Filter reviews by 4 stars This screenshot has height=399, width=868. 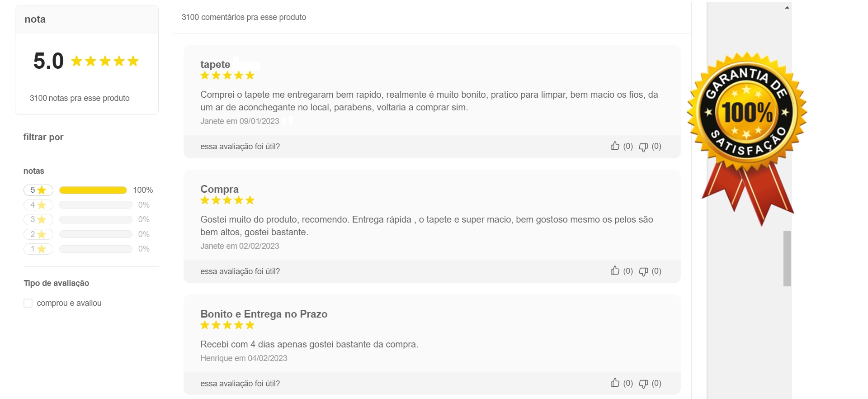pos(38,205)
